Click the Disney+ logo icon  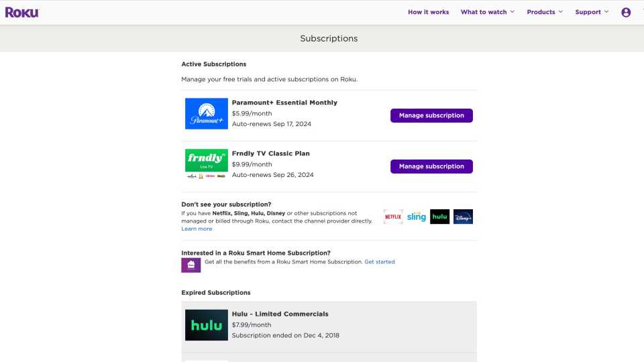tap(463, 217)
